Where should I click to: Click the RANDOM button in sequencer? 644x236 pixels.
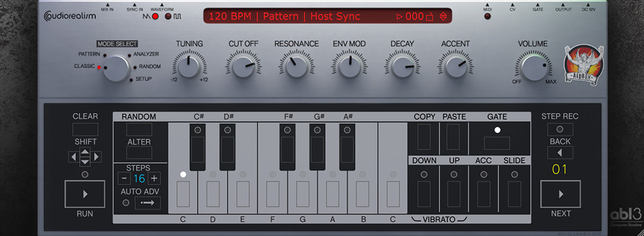[x=139, y=129]
